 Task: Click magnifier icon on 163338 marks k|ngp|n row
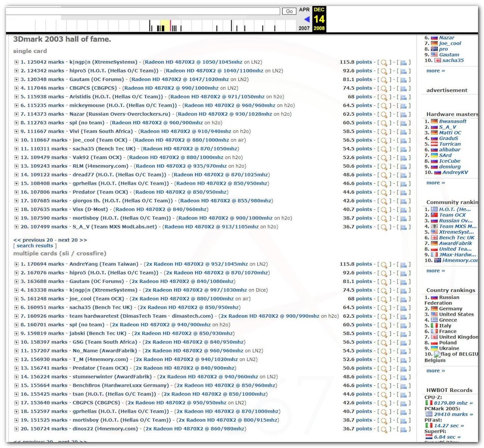click(384, 290)
